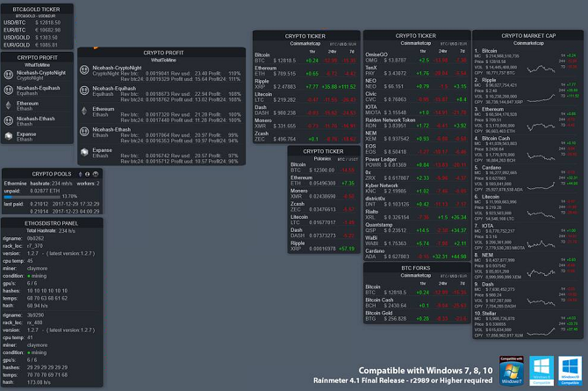Image resolution: width=588 pixels, height=391 pixels.
Task: Open Bitcoin price sparkline chart in Market Cap
Action: 541,69
